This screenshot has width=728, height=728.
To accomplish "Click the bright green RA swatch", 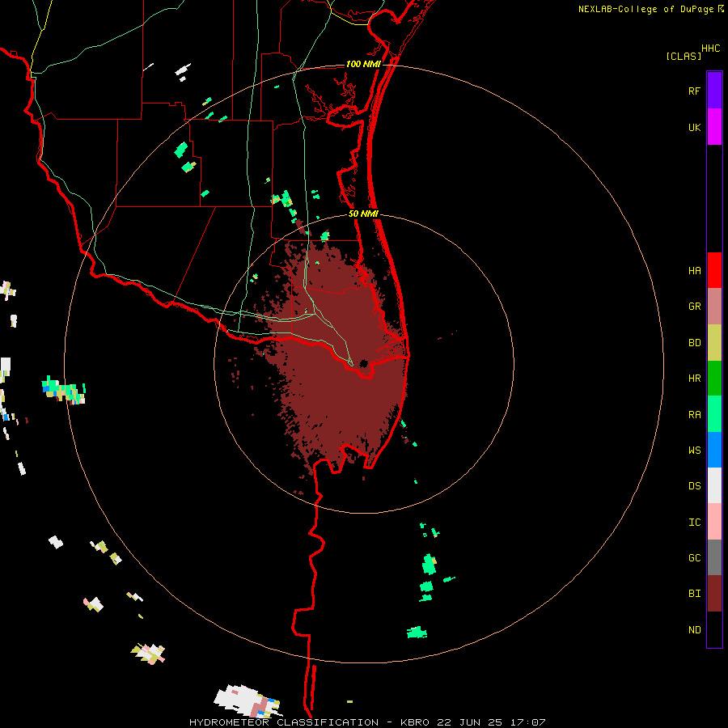I will click(x=714, y=414).
